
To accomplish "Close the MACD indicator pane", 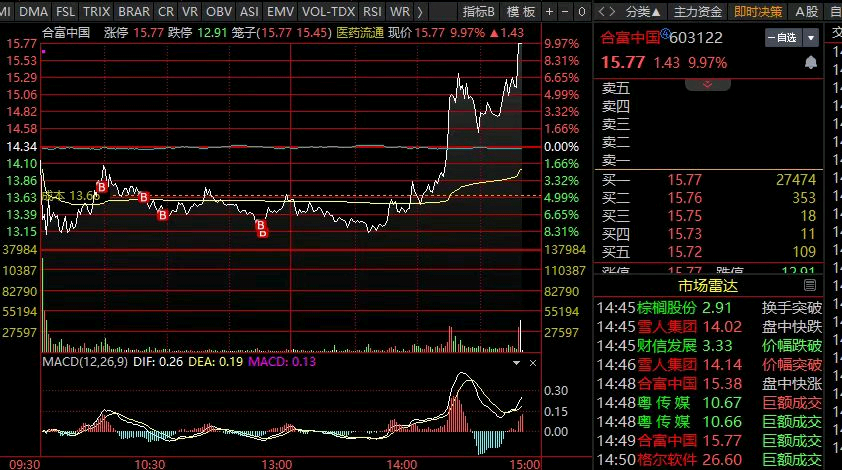I will [533, 363].
